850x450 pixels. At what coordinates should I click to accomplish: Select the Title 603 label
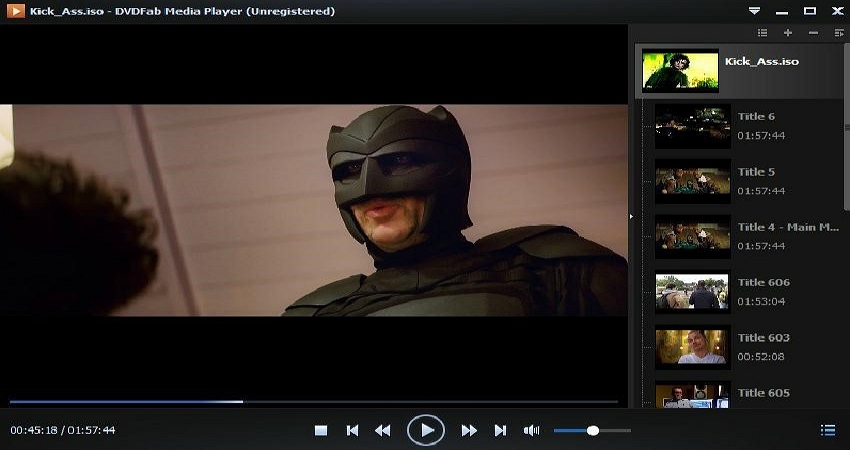coord(764,338)
